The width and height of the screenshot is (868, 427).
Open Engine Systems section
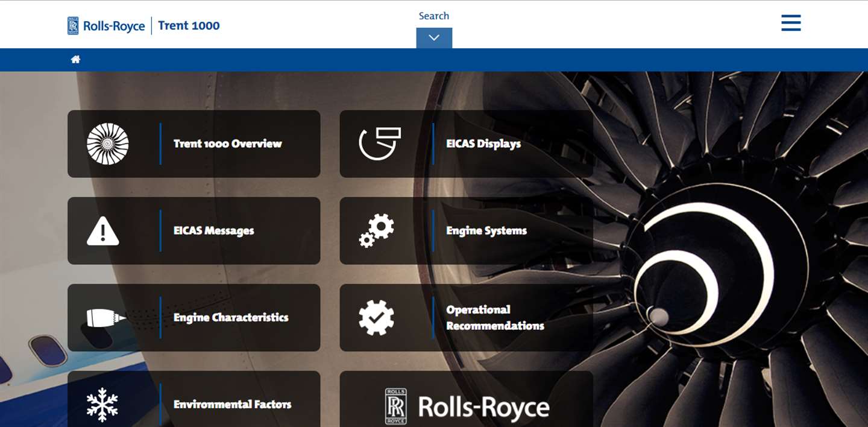pos(467,230)
